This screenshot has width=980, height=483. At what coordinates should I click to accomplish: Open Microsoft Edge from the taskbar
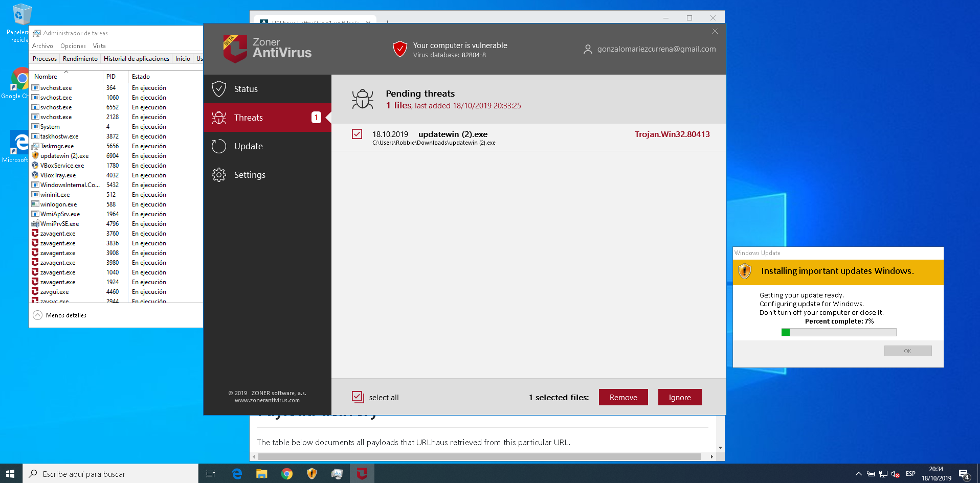click(x=237, y=474)
